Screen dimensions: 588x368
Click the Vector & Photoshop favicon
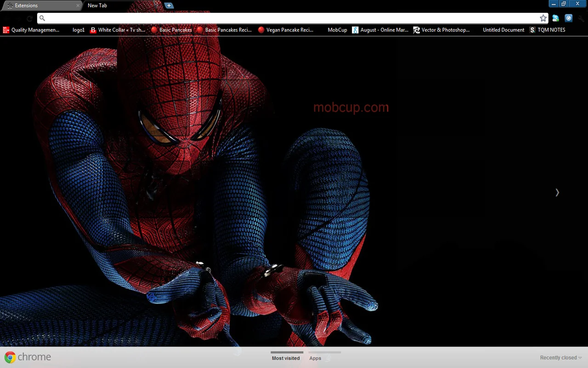(416, 30)
